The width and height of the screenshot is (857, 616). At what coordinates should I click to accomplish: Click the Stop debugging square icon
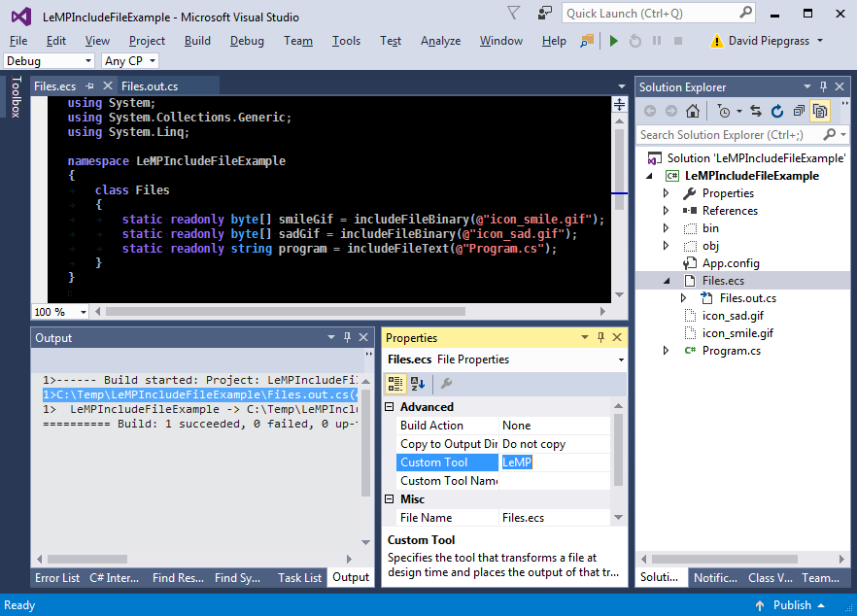[x=678, y=41]
